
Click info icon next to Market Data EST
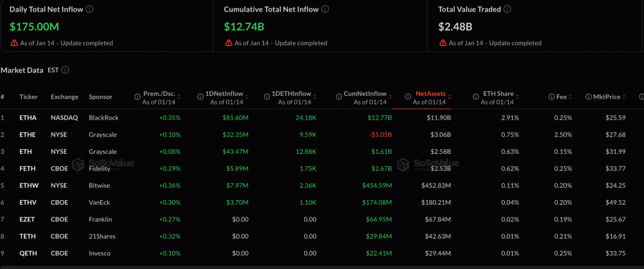[66, 70]
